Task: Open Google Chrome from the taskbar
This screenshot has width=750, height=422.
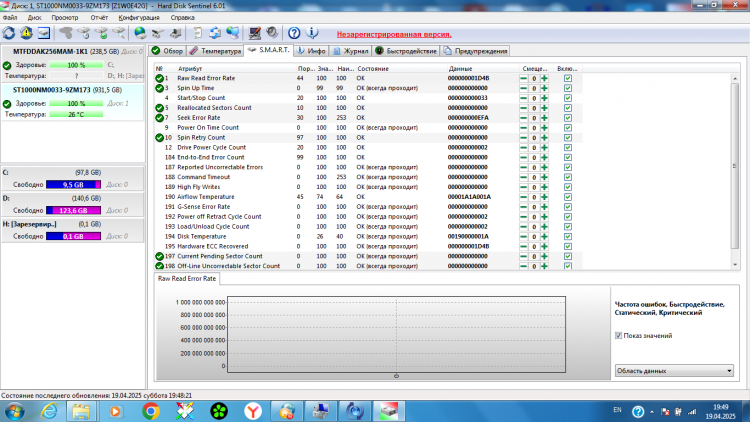Action: [151, 411]
